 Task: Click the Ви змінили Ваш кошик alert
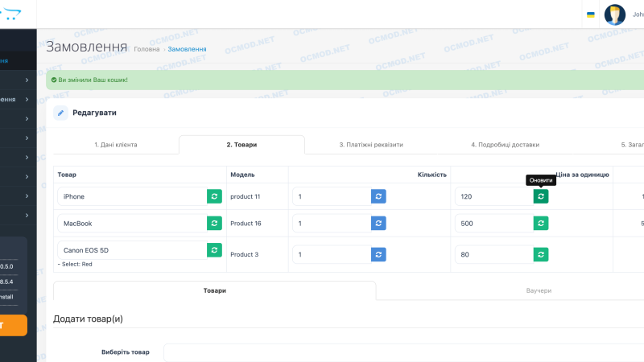click(x=345, y=80)
